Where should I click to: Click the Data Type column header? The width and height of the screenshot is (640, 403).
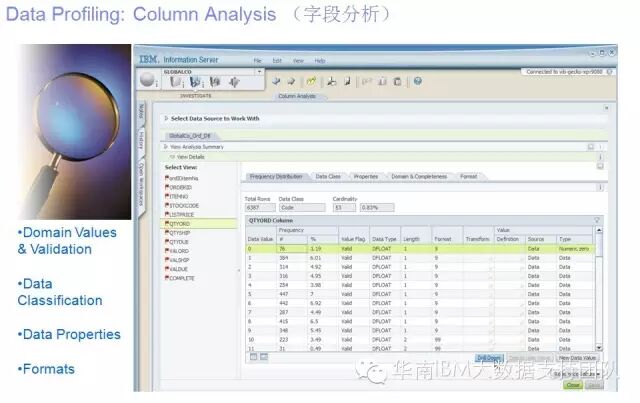point(384,239)
